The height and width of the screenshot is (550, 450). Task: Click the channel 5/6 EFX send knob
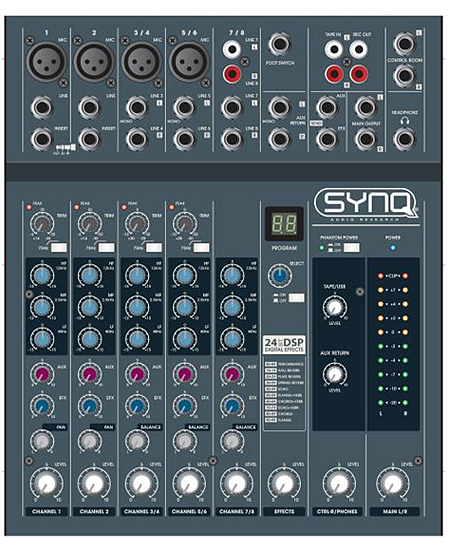[184, 405]
